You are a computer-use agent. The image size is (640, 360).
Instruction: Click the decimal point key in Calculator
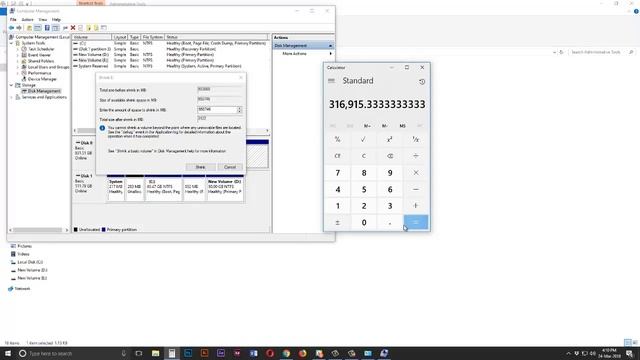click(x=389, y=222)
